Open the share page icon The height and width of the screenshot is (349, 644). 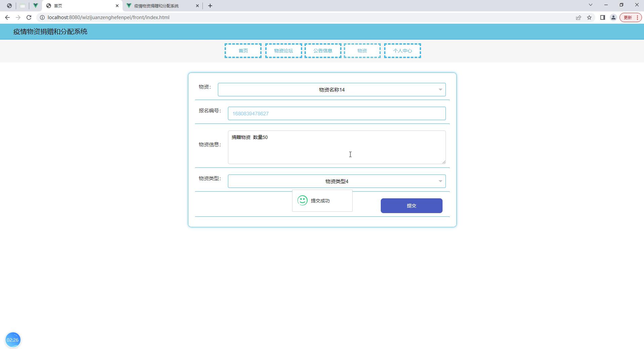click(579, 17)
